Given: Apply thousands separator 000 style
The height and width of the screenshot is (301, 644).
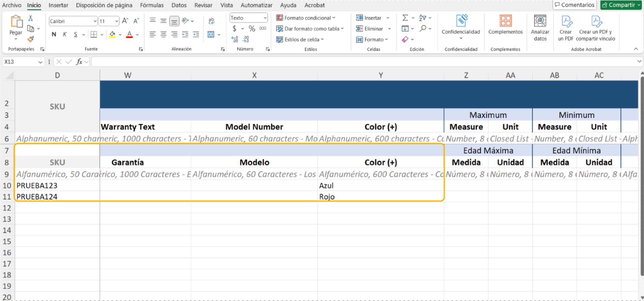Looking at the screenshot, I should click(263, 29).
